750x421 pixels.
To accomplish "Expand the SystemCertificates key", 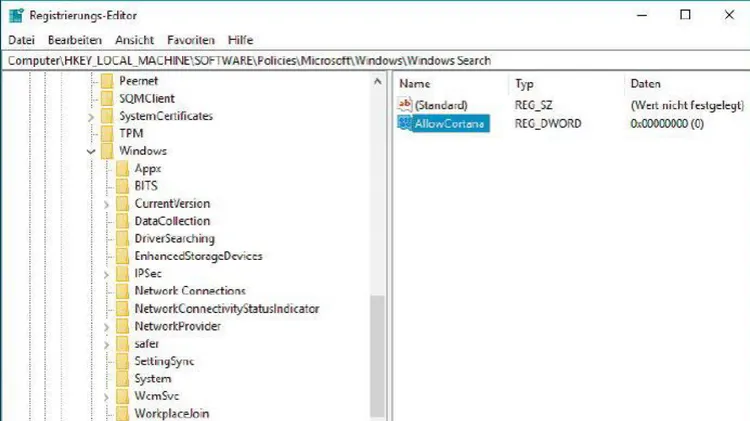I will pyautogui.click(x=91, y=116).
